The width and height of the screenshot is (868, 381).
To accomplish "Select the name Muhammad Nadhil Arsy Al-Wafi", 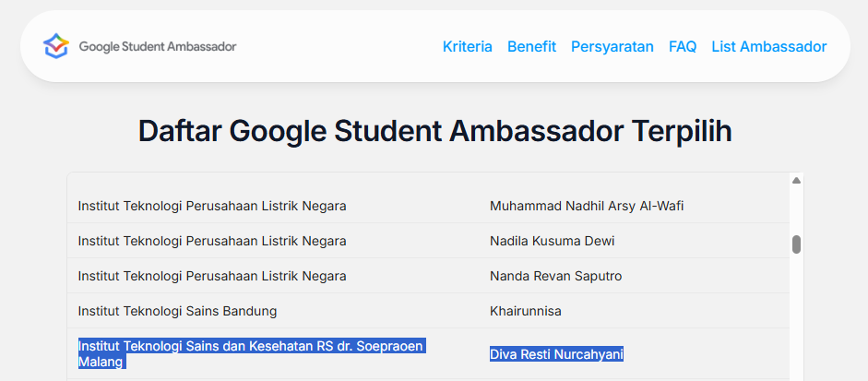I will pyautogui.click(x=586, y=206).
